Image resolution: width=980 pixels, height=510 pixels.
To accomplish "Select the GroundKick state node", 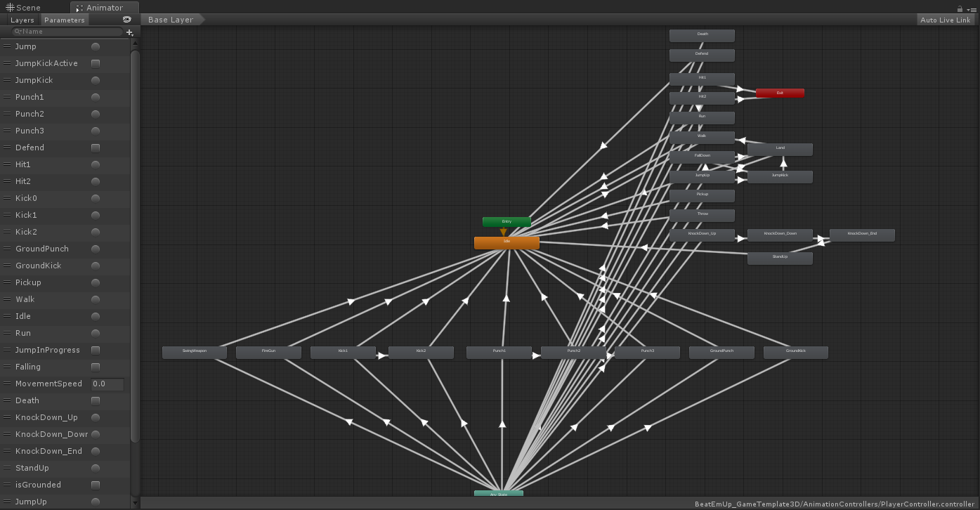I will (x=796, y=352).
